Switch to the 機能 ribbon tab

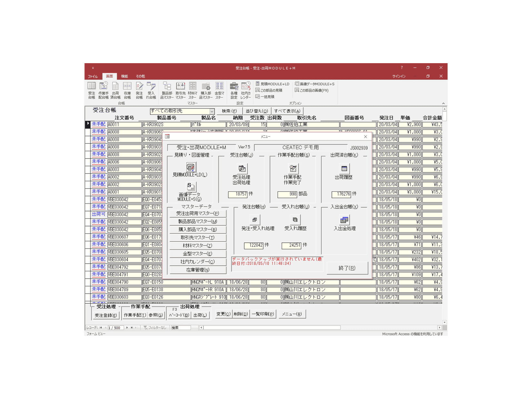tap(124, 76)
